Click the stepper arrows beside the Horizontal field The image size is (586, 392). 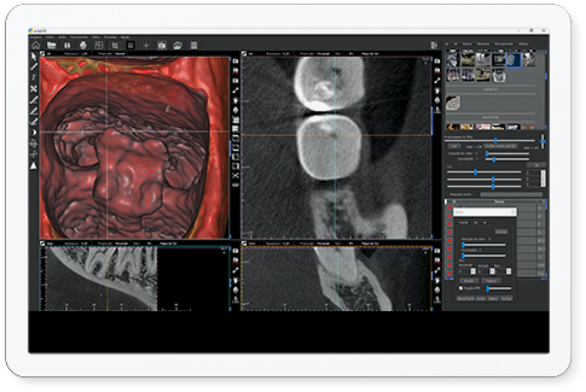pyautogui.click(x=473, y=271)
